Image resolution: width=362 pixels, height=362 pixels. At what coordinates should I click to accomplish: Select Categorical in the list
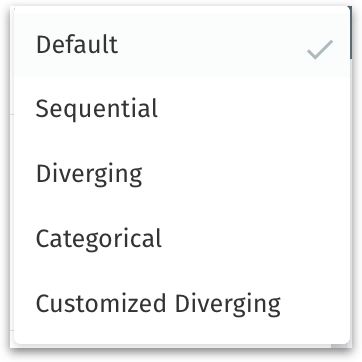point(182,238)
